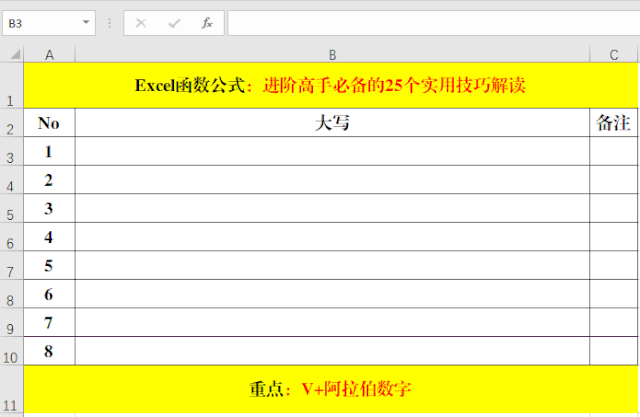Select empty cell B10 beside No 8
Viewport: 640px width, 417px height.
332,351
